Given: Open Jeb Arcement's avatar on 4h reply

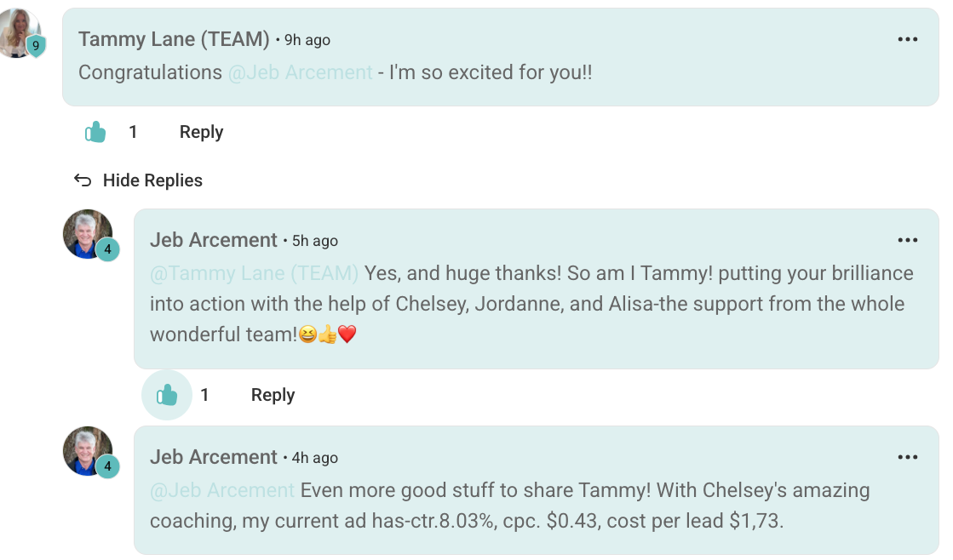Looking at the screenshot, I should tap(88, 451).
